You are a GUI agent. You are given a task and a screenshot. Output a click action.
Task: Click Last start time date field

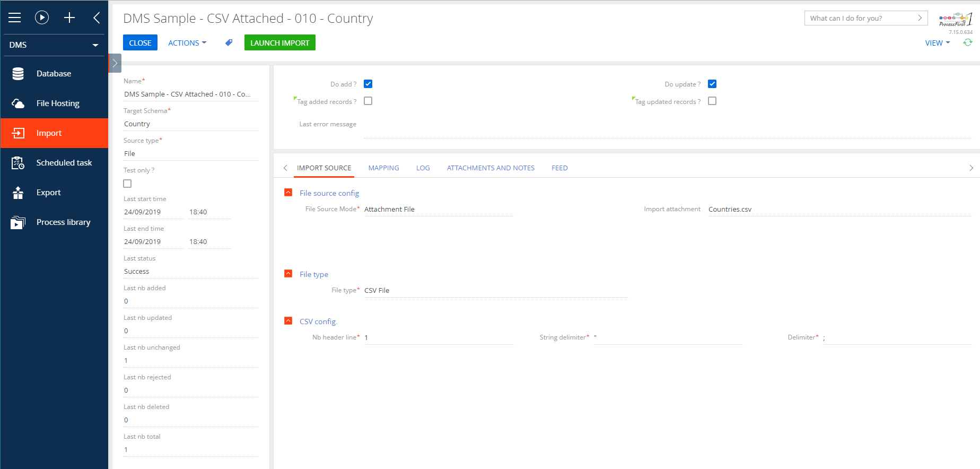click(153, 212)
